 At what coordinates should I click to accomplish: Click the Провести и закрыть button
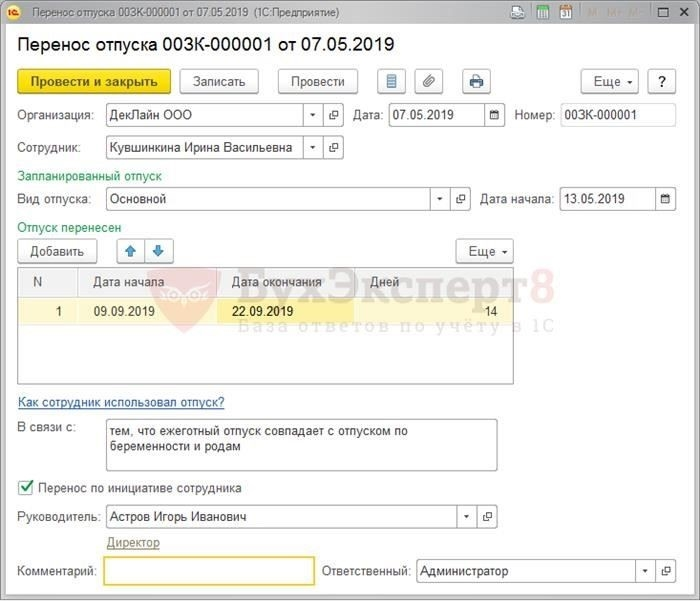94,82
